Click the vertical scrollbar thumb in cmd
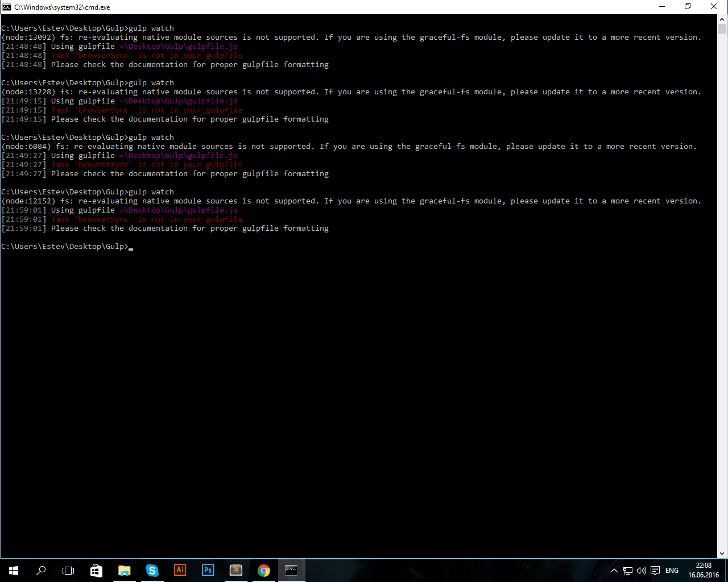The image size is (728, 582). pos(722,29)
